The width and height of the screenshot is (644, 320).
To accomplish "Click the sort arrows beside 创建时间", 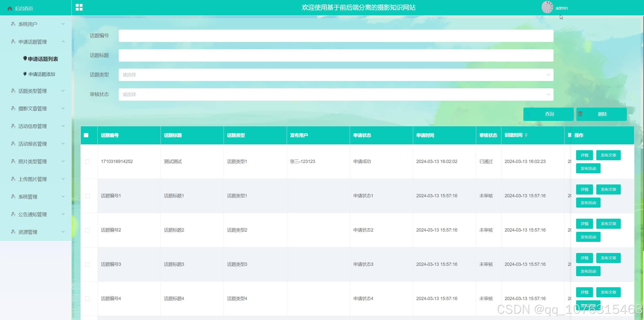I will (526, 135).
